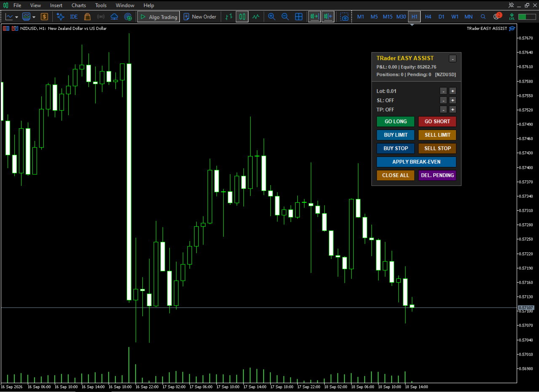Click the APPLY BREAK-EVEN button
The height and width of the screenshot is (392, 539).
[x=416, y=162]
